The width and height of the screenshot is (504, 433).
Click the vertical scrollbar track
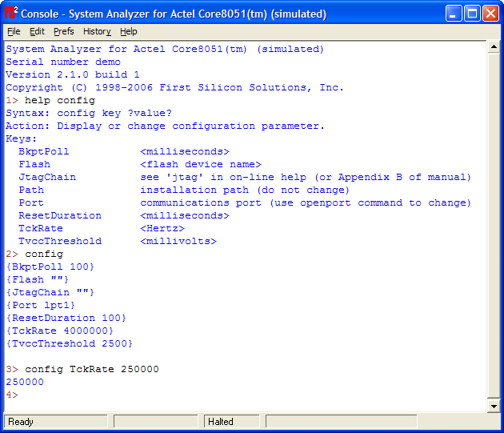pos(494,225)
